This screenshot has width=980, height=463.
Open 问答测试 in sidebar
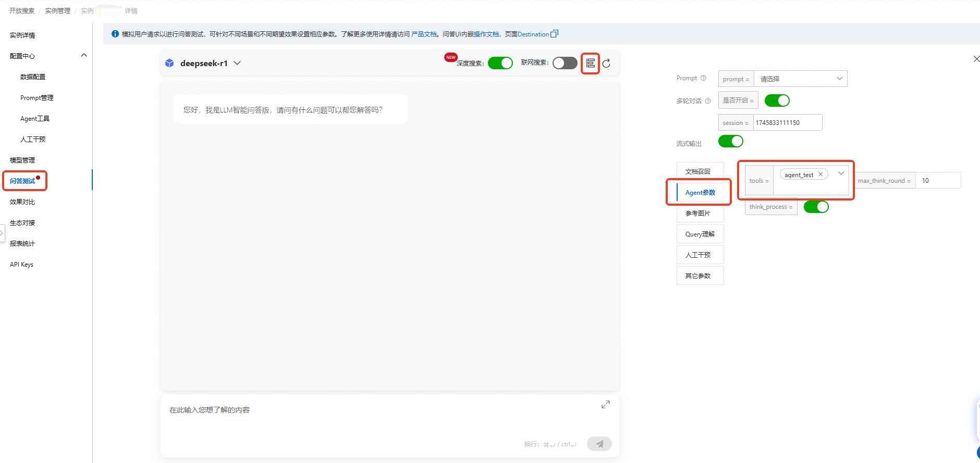click(22, 181)
